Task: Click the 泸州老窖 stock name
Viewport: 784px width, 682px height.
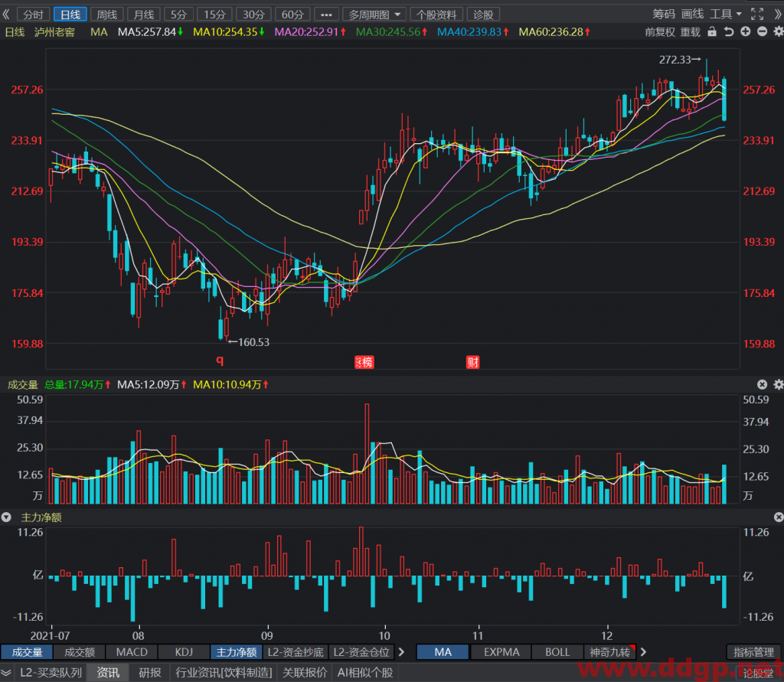Action: pos(54,32)
